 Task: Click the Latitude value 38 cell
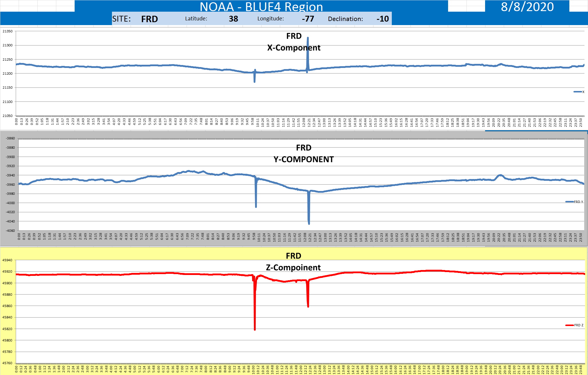tap(233, 19)
